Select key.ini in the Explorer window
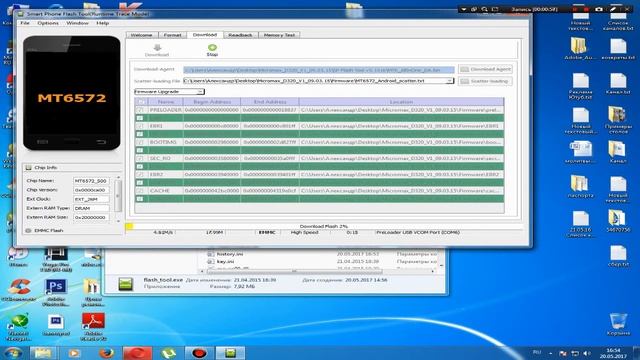This screenshot has height=360, width=640. pyautogui.click(x=225, y=261)
